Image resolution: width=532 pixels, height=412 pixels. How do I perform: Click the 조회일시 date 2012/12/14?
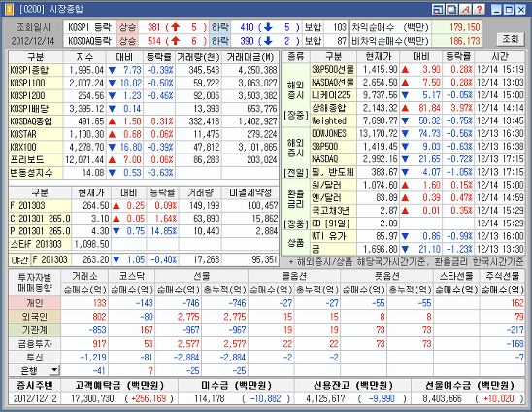coord(33,41)
